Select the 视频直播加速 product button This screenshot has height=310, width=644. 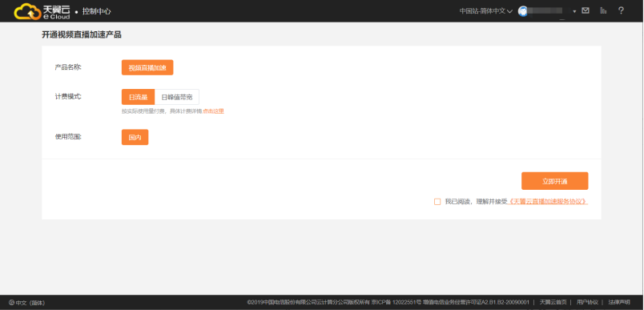147,68
